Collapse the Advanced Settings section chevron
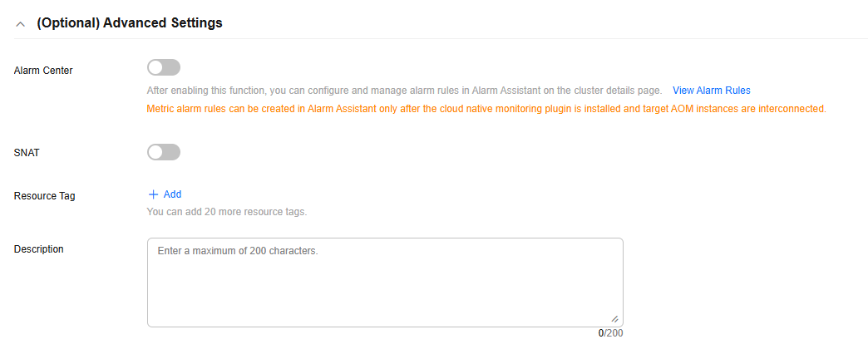Screen dimensions: 868x349 (x=21, y=24)
